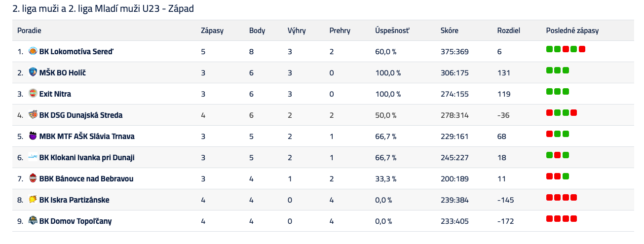Screen dimensions: 644x244
Task: Click Dunajská Streda's first red result square
Action: coord(549,113)
